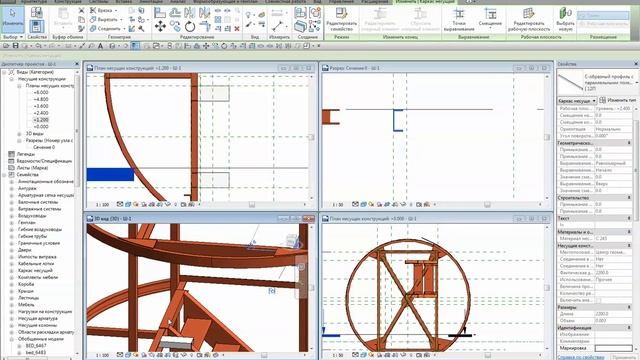Close the 3D вид view window
Image resolution: width=640 pixels, height=360 pixels.
[x=309, y=219]
